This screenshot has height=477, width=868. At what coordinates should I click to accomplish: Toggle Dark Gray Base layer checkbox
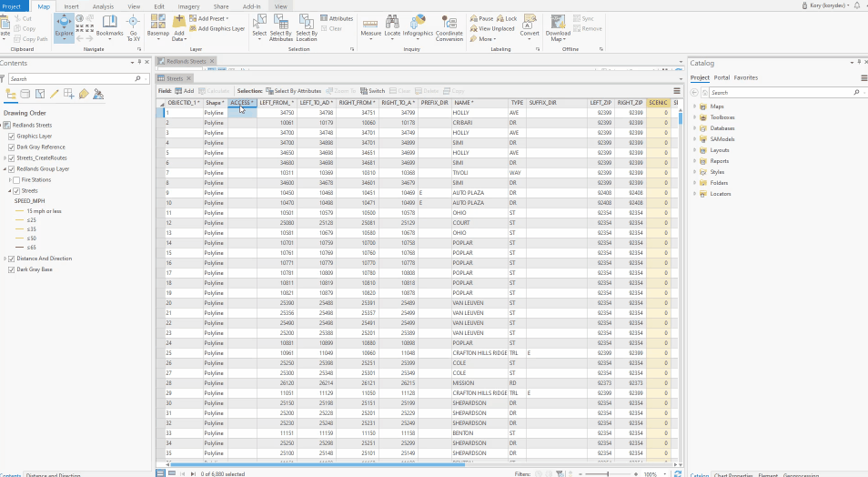coord(12,269)
